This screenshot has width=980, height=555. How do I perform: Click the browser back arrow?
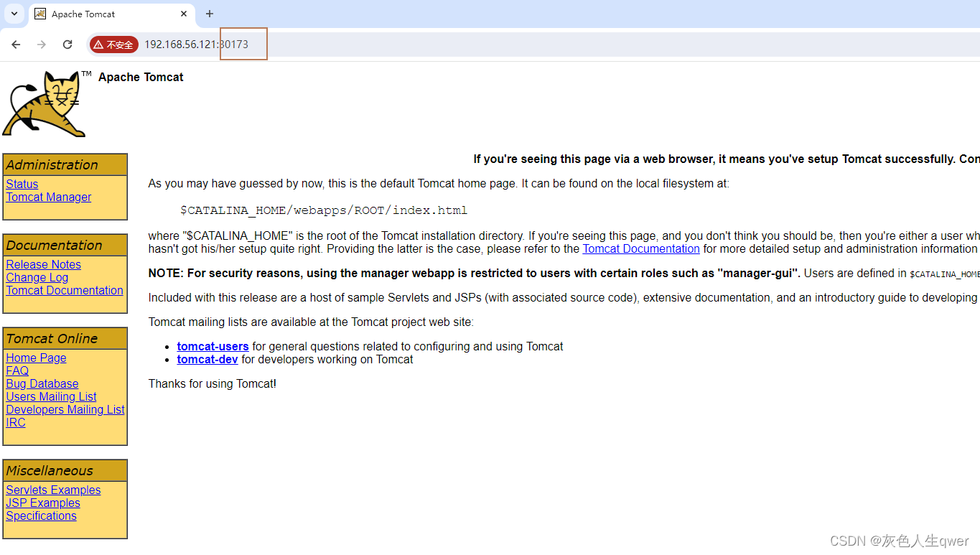coord(16,45)
